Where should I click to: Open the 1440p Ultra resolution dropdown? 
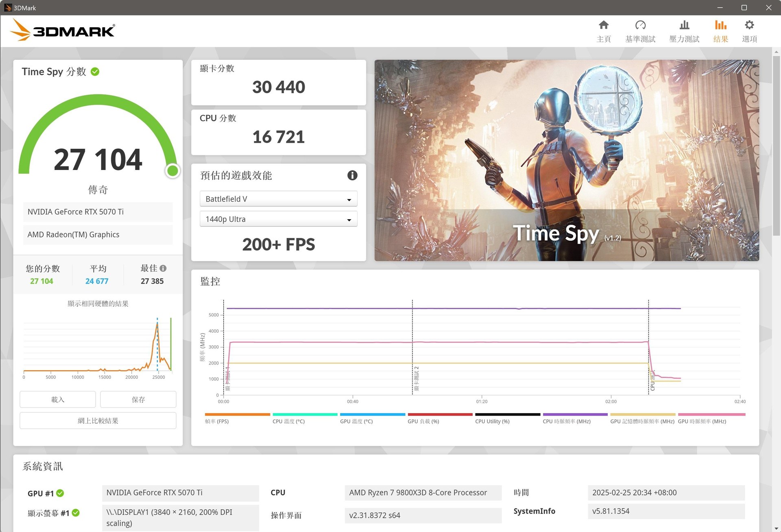tap(279, 219)
